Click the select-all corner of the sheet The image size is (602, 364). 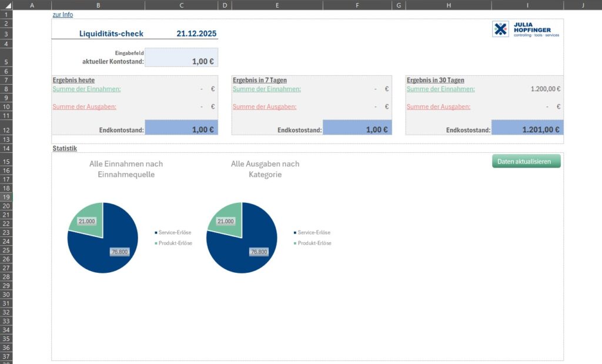[6, 5]
